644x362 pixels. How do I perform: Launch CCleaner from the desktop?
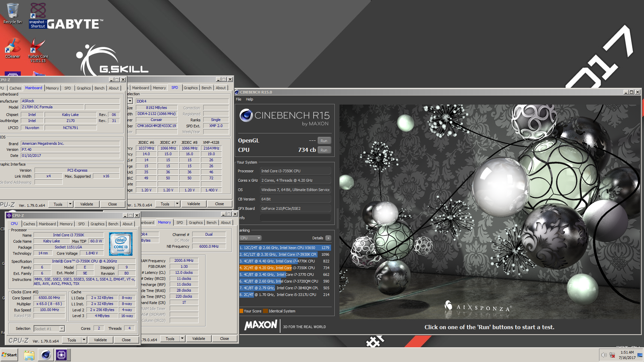tap(12, 49)
